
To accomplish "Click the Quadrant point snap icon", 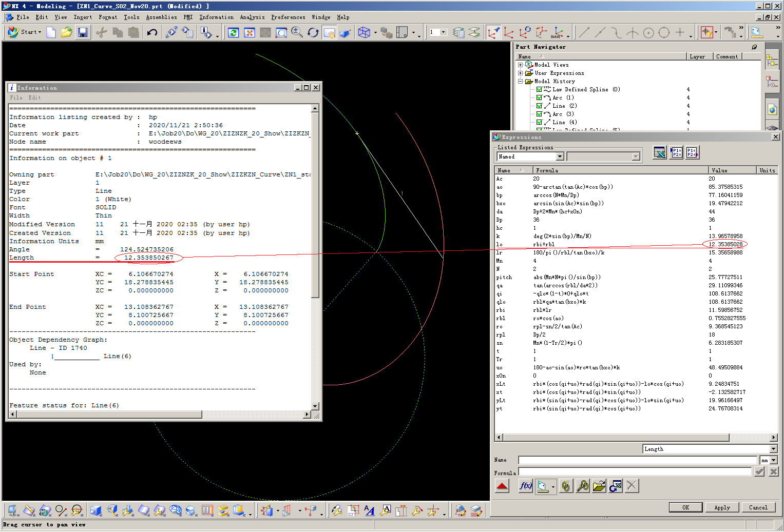I will coord(664,32).
